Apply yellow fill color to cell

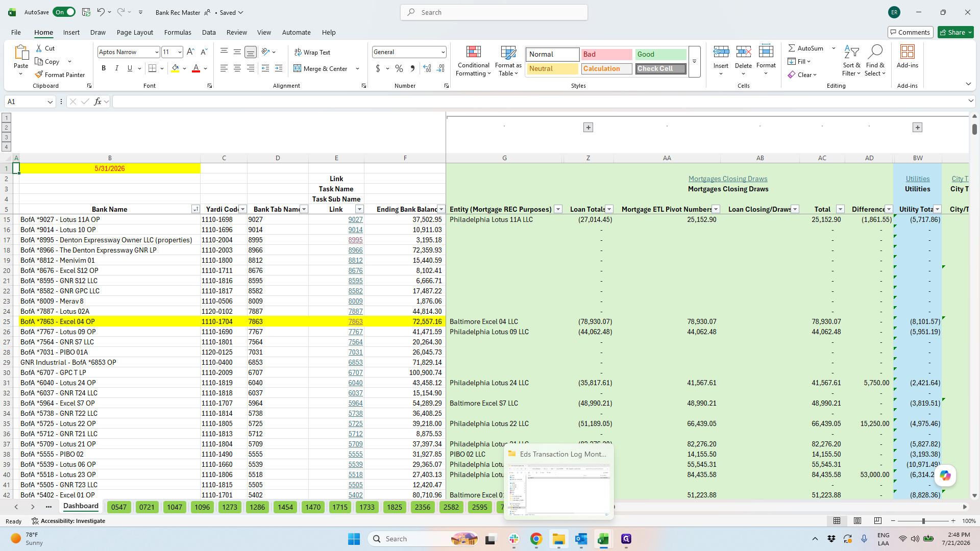click(176, 68)
